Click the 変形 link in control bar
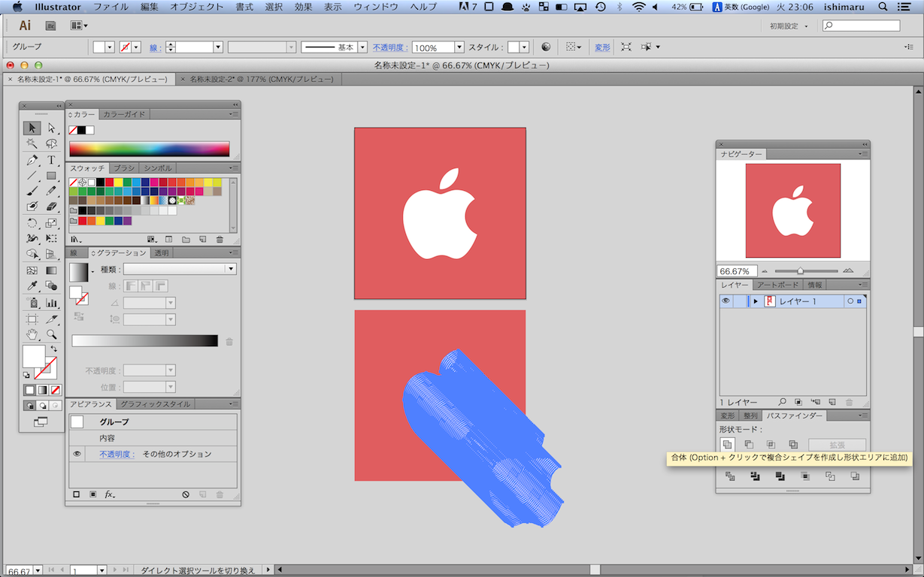924x577 pixels. (x=602, y=47)
